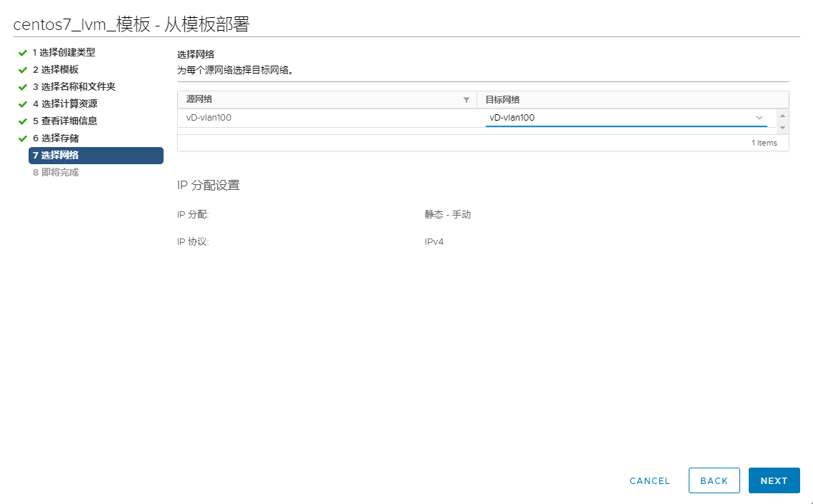The image size is (813, 504).
Task: Click the filter icon in 源网络 column header
Action: 466,100
